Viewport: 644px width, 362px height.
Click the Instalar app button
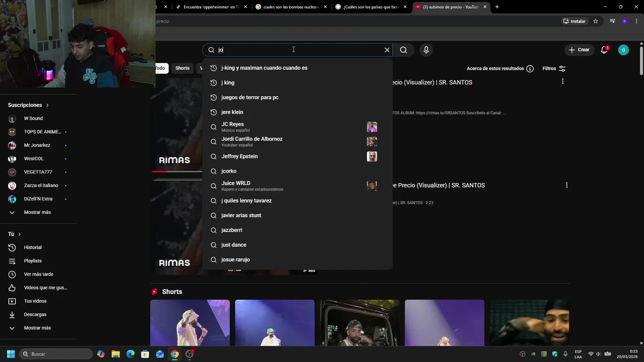point(575,21)
